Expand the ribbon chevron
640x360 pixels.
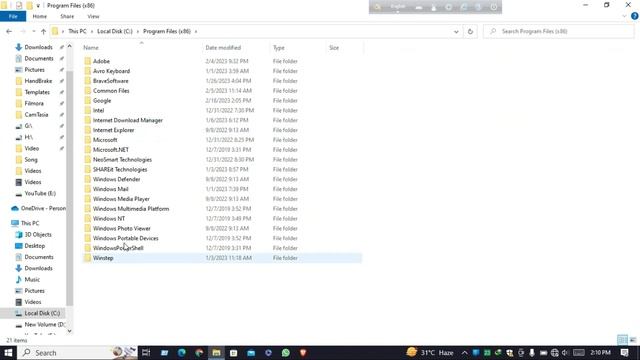pyautogui.click(x=624, y=16)
